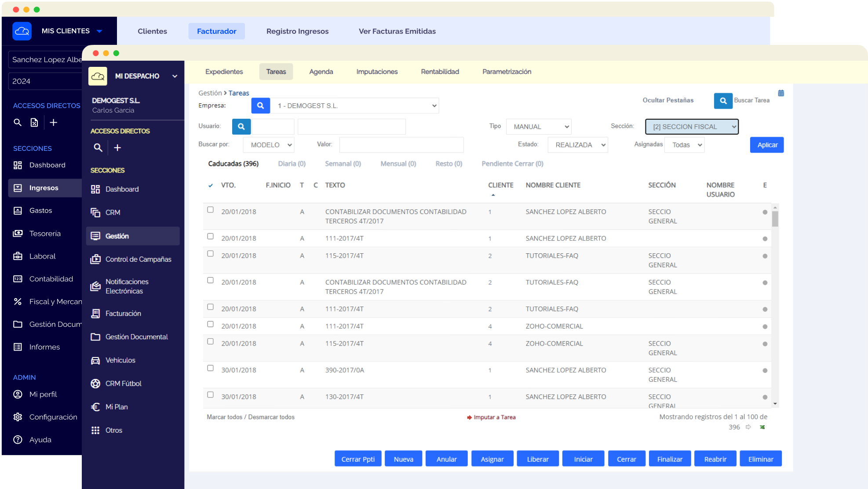Click document icon in Mis Clientes accesos directos
This screenshot has height=489, width=868.
coord(34,122)
